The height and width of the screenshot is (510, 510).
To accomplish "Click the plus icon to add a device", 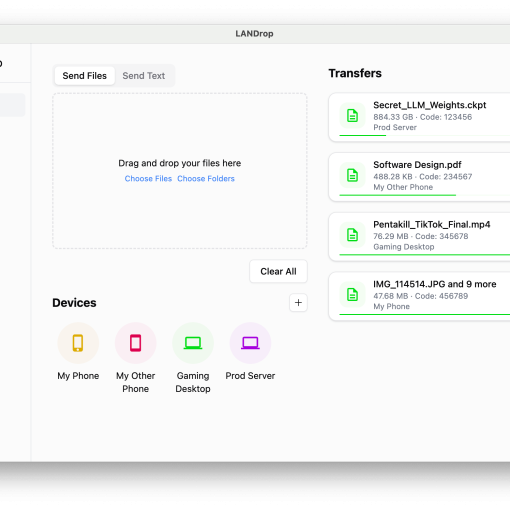I will pyautogui.click(x=298, y=303).
